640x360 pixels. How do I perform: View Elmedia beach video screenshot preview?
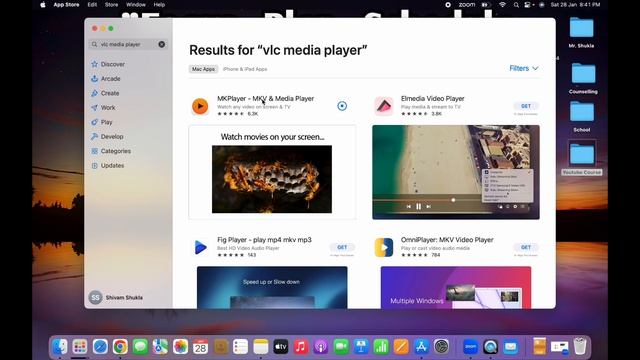click(x=456, y=172)
